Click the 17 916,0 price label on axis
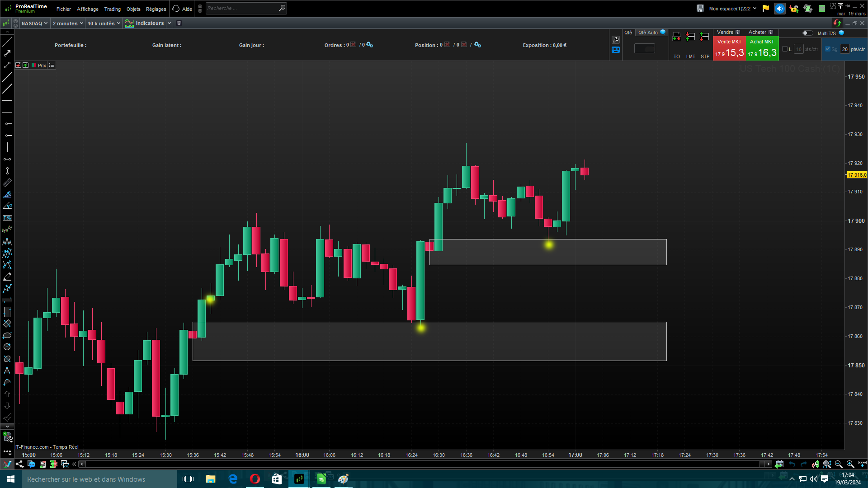The image size is (868, 488). [857, 175]
